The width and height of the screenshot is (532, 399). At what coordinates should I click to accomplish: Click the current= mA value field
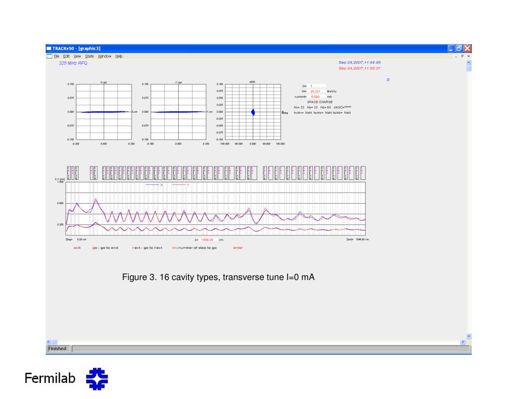pos(317,97)
